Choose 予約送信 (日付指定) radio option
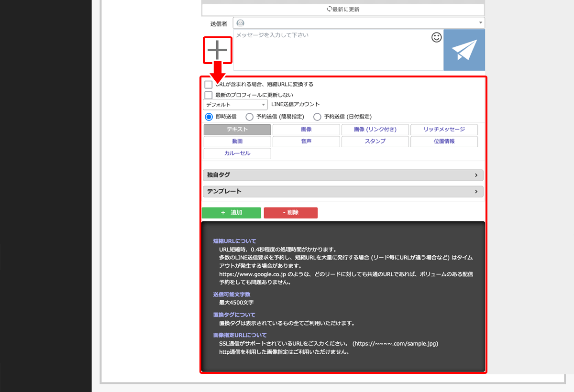This screenshot has width=574, height=392. coord(317,117)
